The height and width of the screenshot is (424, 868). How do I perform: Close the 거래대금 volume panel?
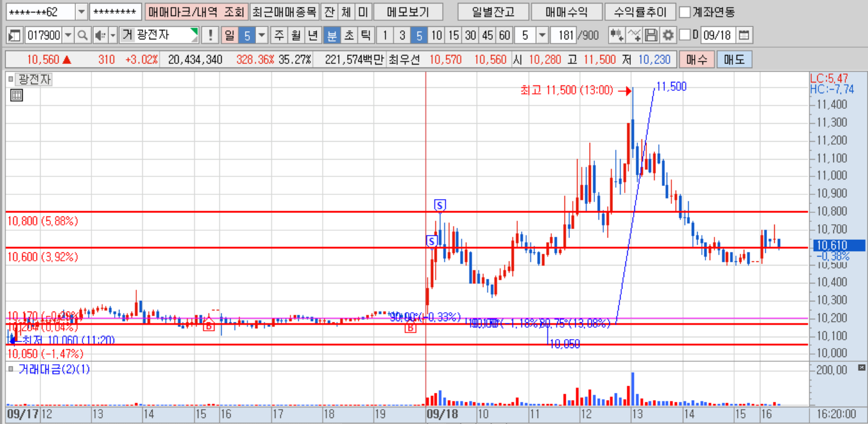pyautogui.click(x=861, y=367)
